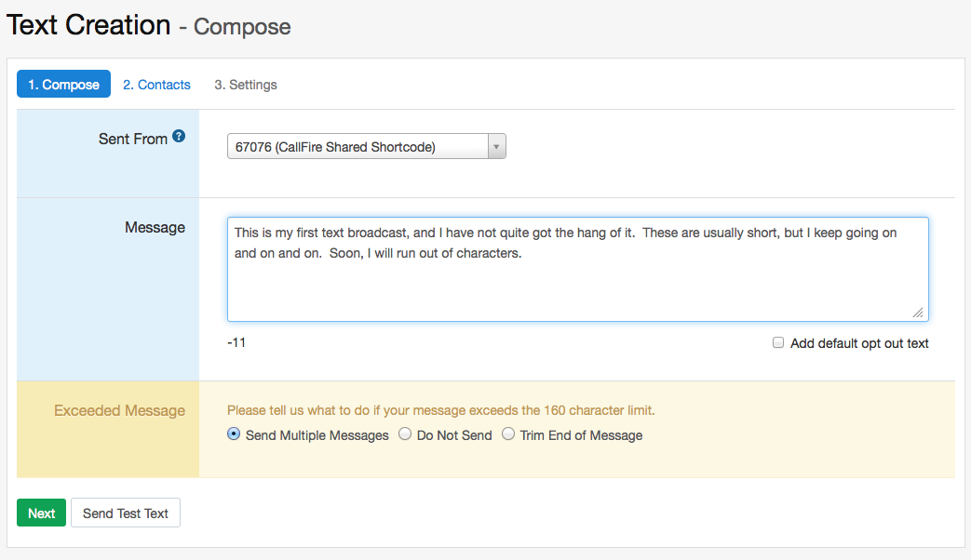This screenshot has height=560, width=971.
Task: Choose Trim End of Message
Action: coord(508,433)
